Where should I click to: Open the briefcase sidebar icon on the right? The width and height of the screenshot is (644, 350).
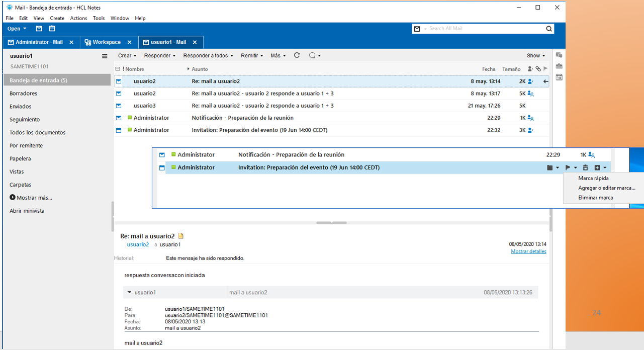tap(559, 66)
